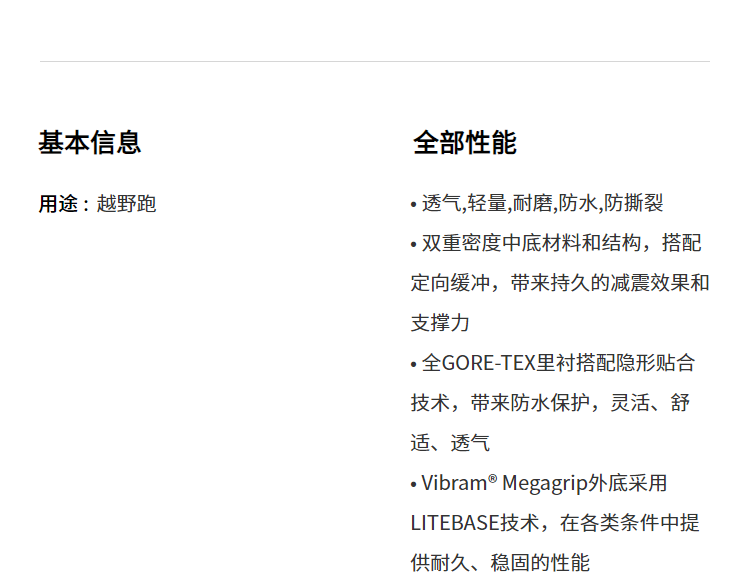Select the 用途 label text
The width and height of the screenshot is (750, 582).
[58, 204]
